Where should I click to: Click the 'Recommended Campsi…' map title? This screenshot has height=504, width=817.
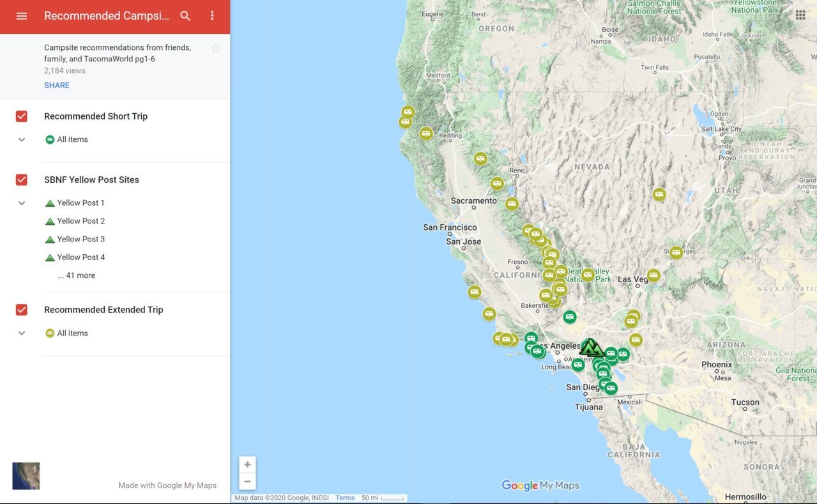pyautogui.click(x=107, y=16)
